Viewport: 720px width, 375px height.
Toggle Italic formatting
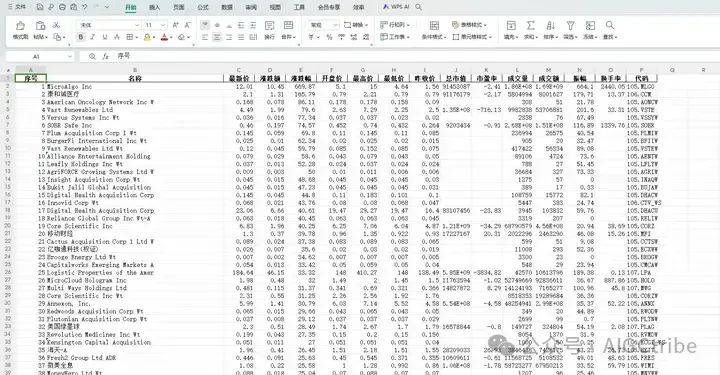pos(93,37)
